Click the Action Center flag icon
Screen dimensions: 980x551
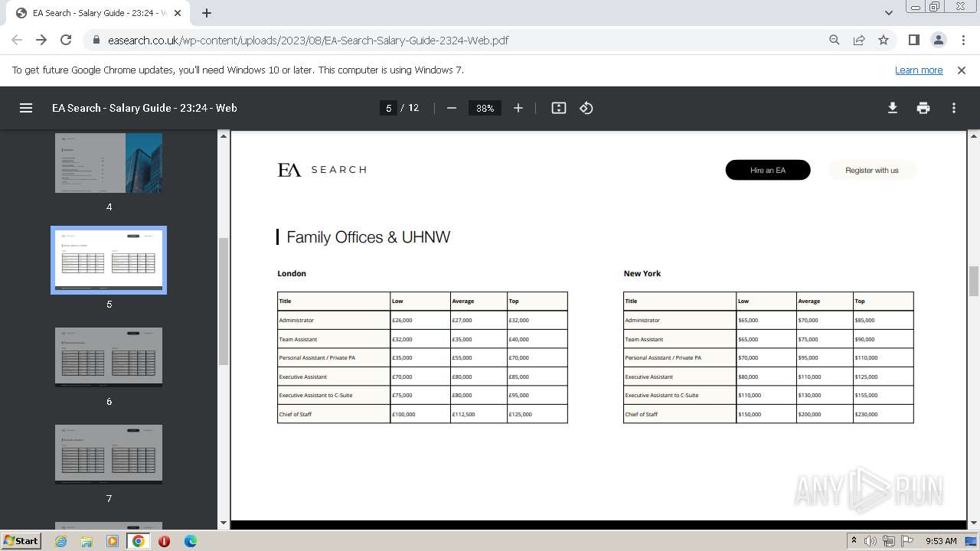coord(907,541)
